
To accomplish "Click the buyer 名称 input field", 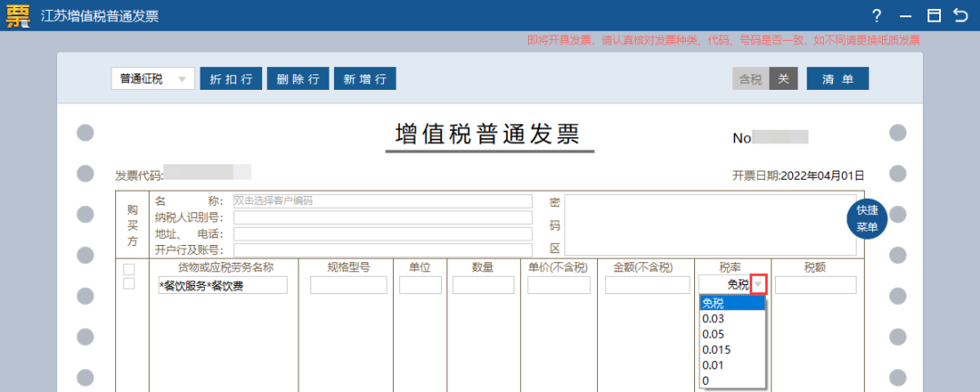I will point(382,201).
